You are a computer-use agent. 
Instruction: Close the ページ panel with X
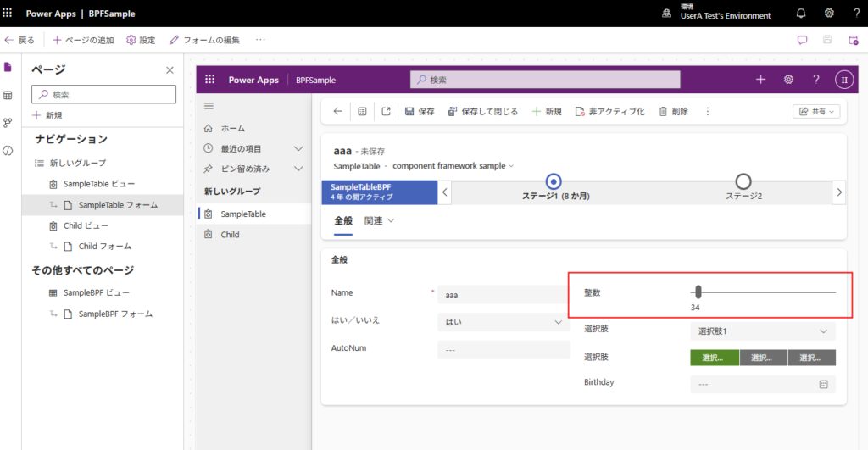(170, 70)
